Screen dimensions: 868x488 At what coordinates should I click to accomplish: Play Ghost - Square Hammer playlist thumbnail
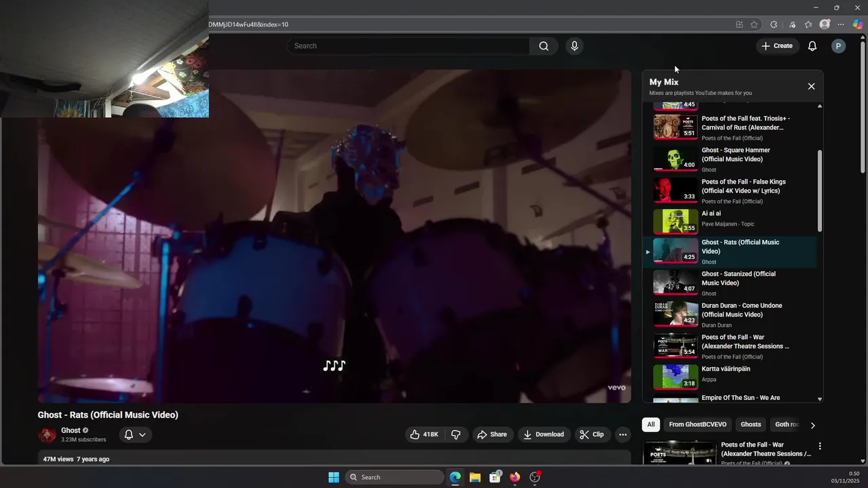click(x=675, y=159)
